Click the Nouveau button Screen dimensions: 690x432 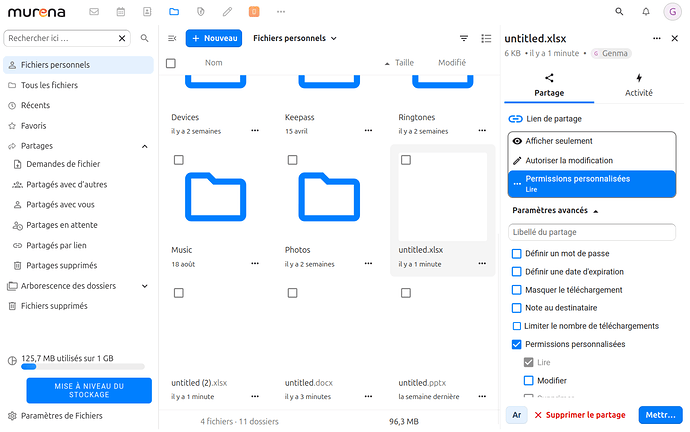[214, 38]
